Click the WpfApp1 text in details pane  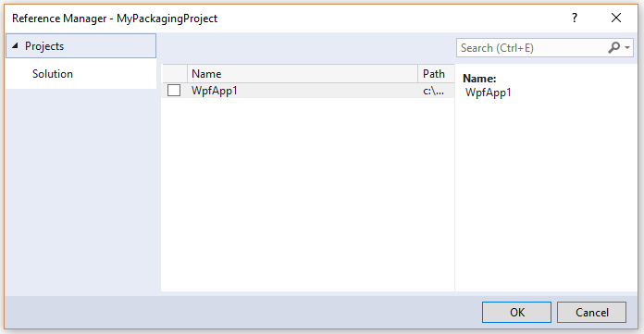tap(489, 93)
